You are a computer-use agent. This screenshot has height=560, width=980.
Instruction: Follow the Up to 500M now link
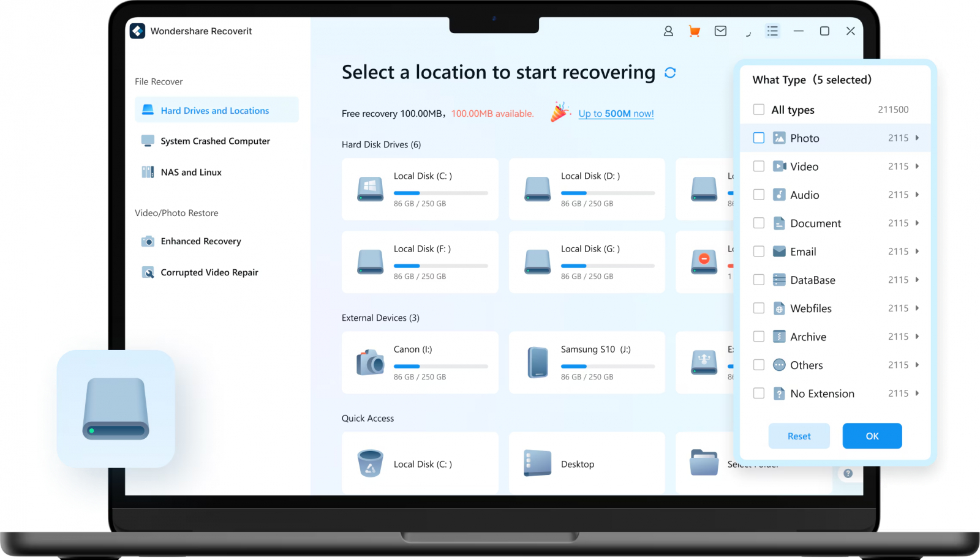coord(616,113)
